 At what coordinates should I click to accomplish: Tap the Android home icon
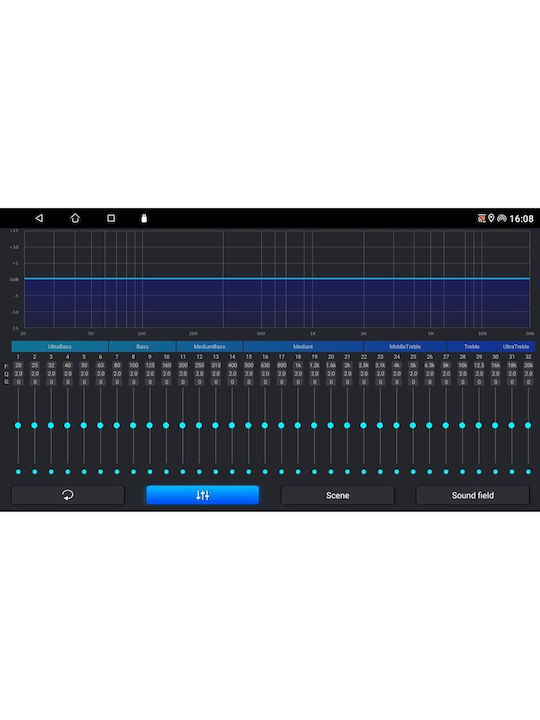click(x=75, y=218)
